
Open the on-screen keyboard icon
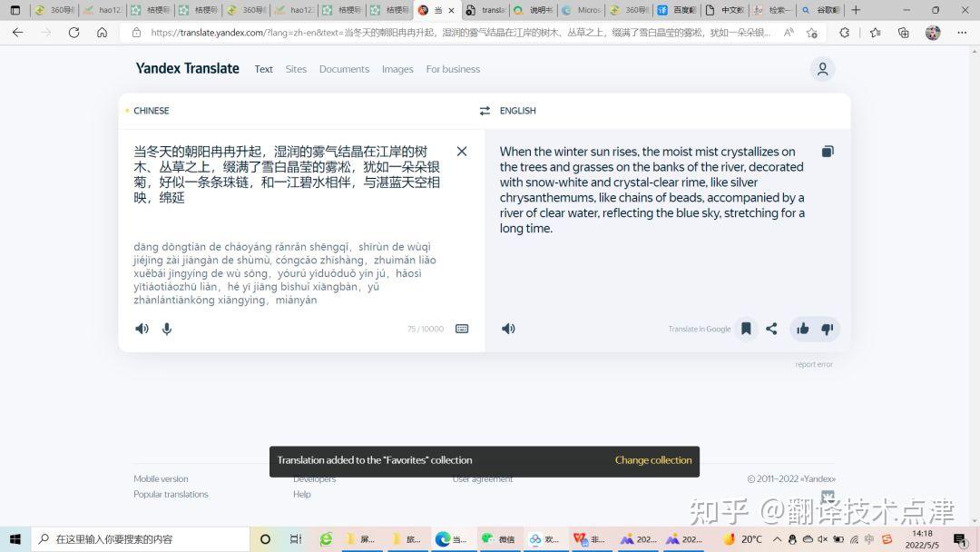tap(462, 329)
